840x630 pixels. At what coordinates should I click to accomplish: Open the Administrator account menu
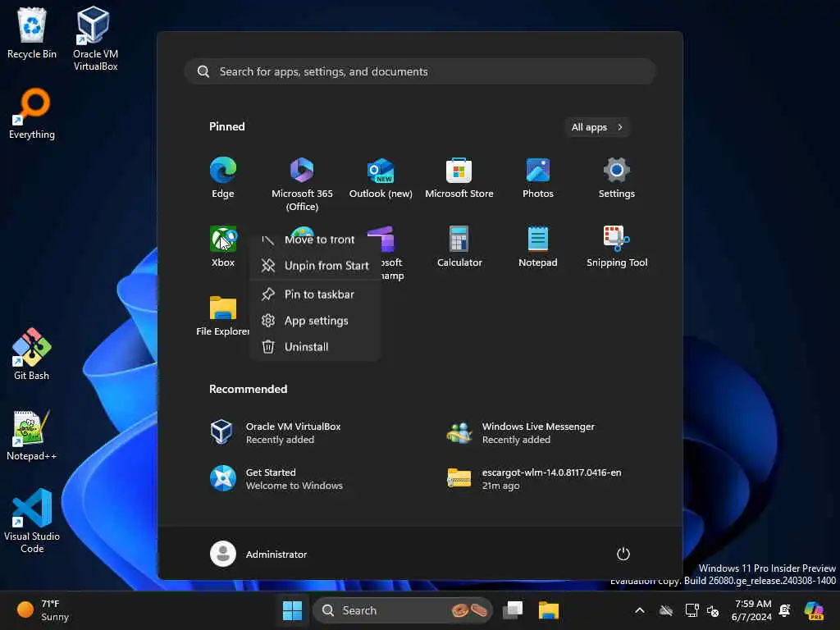pos(258,554)
